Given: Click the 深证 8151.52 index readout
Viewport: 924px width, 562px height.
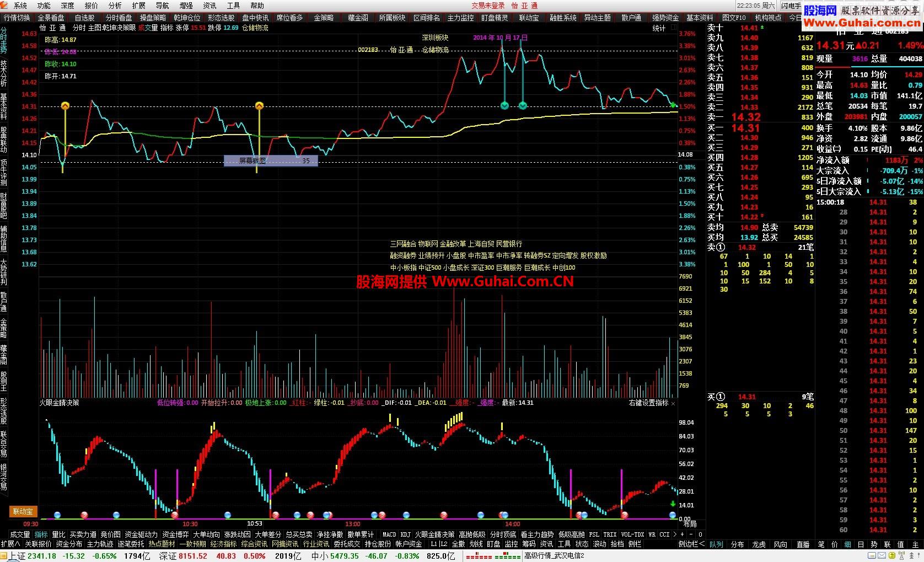Looking at the screenshot, I should [183, 556].
